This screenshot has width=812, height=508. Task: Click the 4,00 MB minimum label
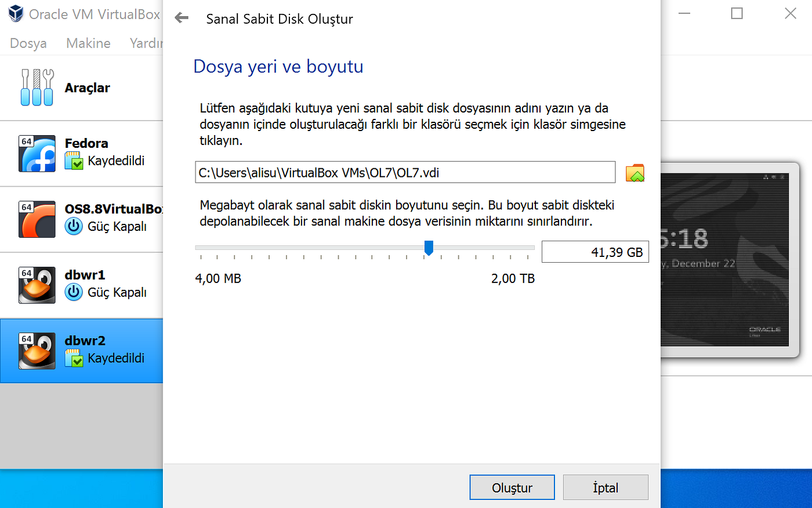pos(218,278)
